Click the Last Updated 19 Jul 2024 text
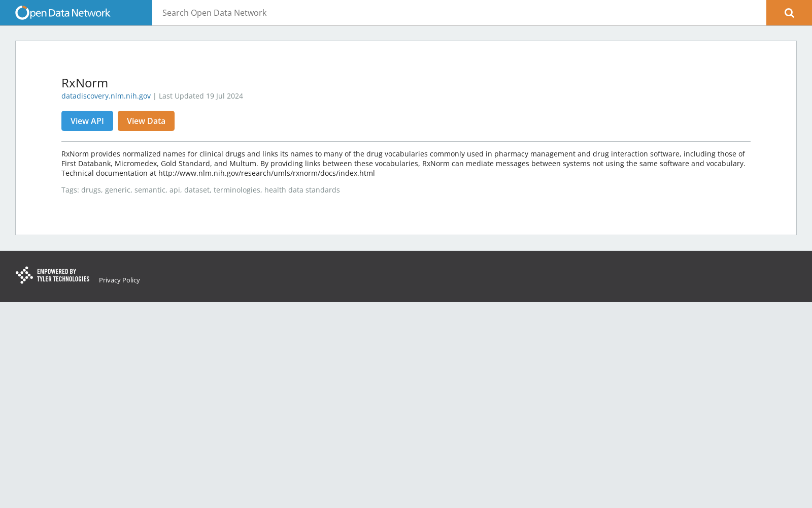Image resolution: width=812 pixels, height=508 pixels. (201, 96)
